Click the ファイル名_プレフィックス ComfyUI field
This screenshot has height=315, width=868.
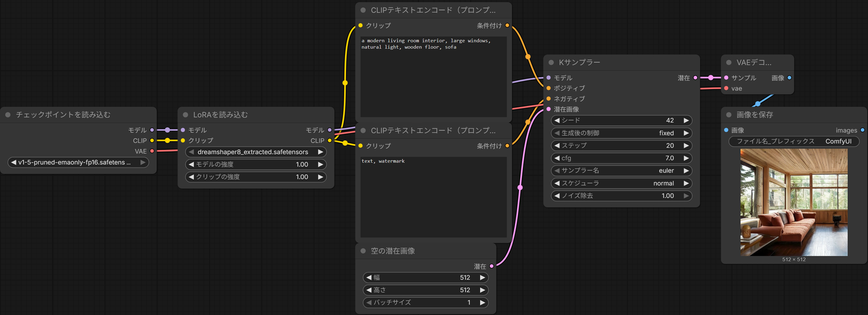tap(794, 141)
